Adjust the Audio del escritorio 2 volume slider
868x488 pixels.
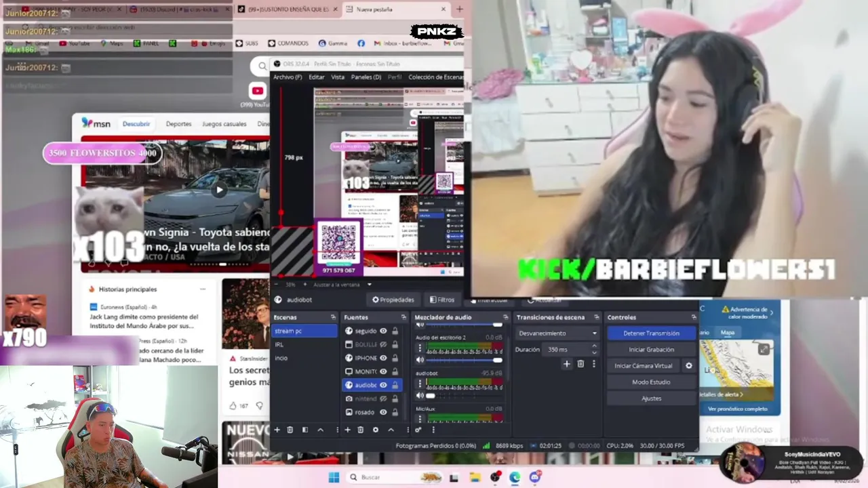[466, 360]
